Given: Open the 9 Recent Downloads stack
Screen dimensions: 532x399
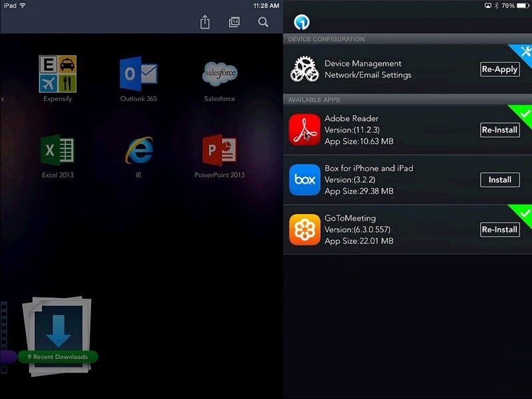Looking at the screenshot, I should pos(58,336).
